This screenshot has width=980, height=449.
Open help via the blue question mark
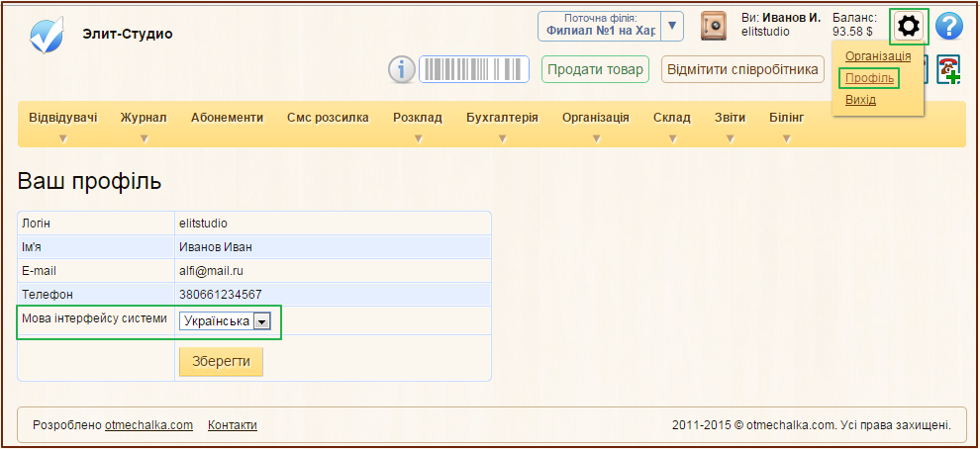(948, 27)
